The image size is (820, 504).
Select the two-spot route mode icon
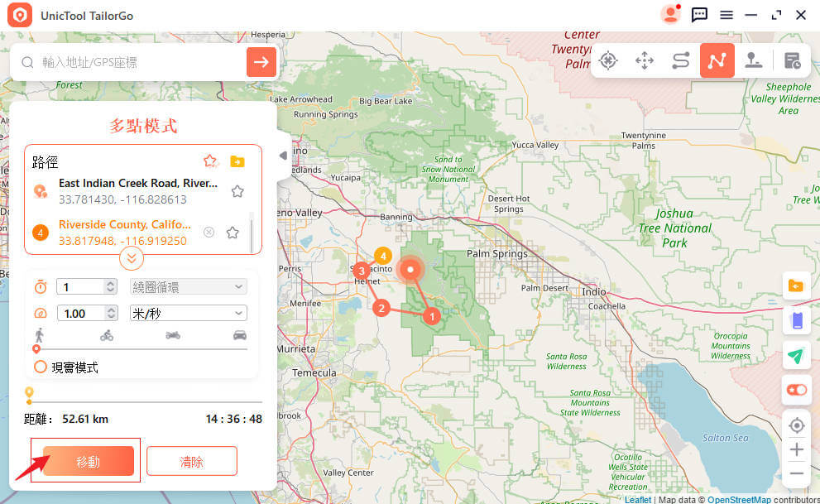tap(680, 60)
